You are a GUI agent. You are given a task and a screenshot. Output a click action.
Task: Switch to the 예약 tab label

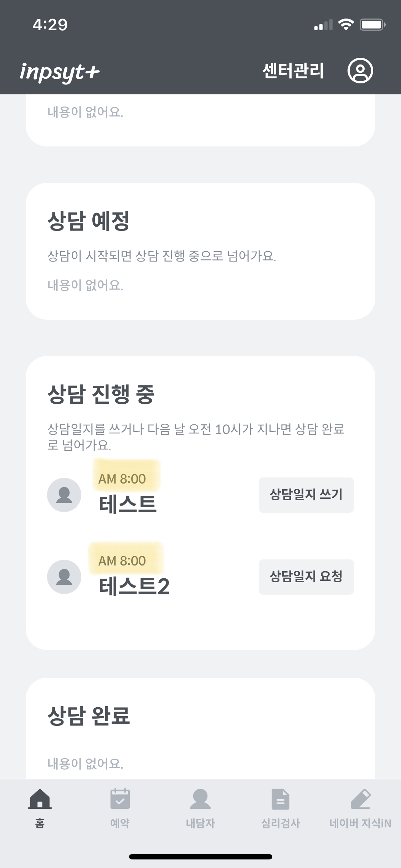[120, 823]
